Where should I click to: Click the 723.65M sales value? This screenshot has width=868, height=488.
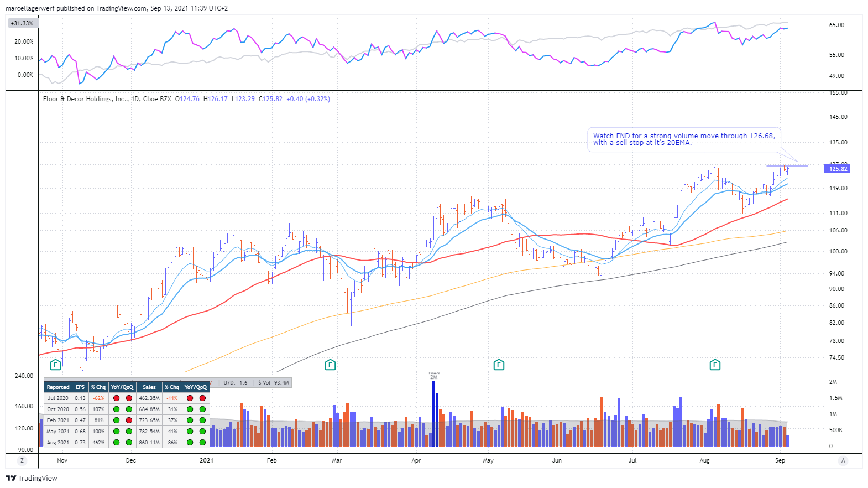click(x=149, y=420)
